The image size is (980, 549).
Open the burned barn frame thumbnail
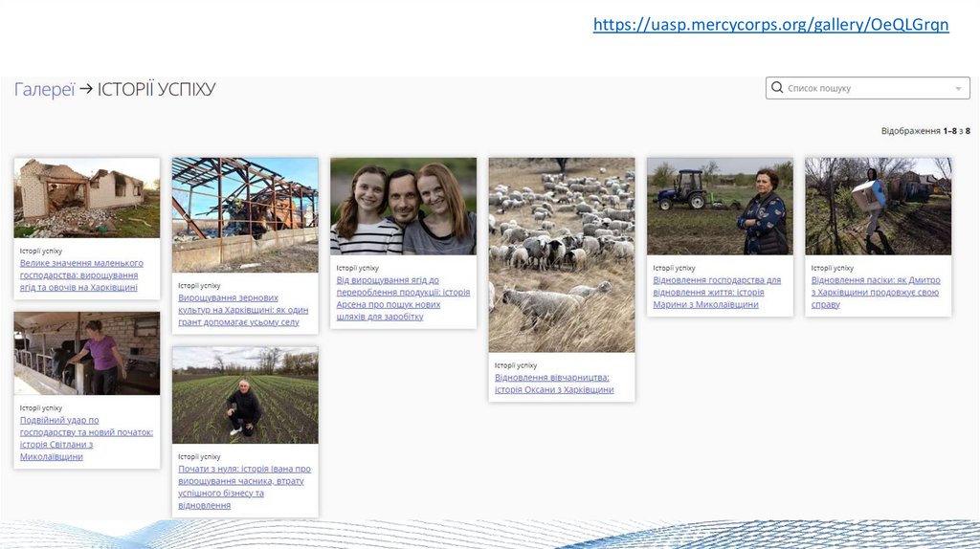245,214
